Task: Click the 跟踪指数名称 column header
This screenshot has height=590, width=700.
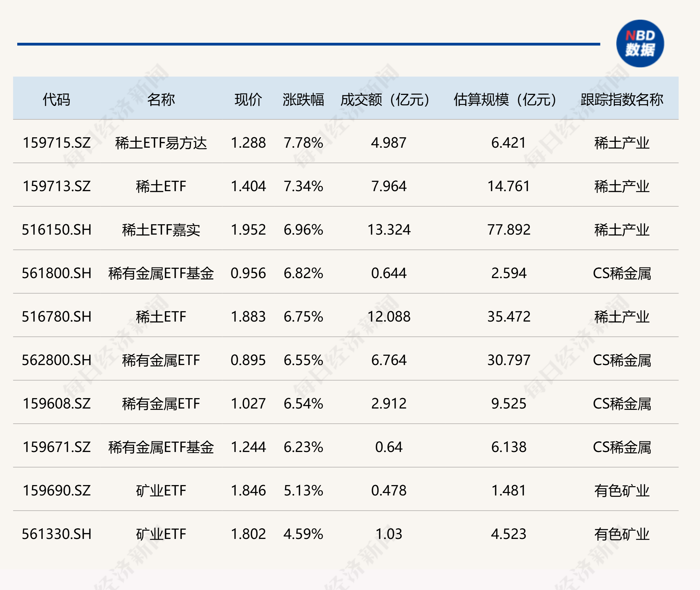Action: point(621,100)
